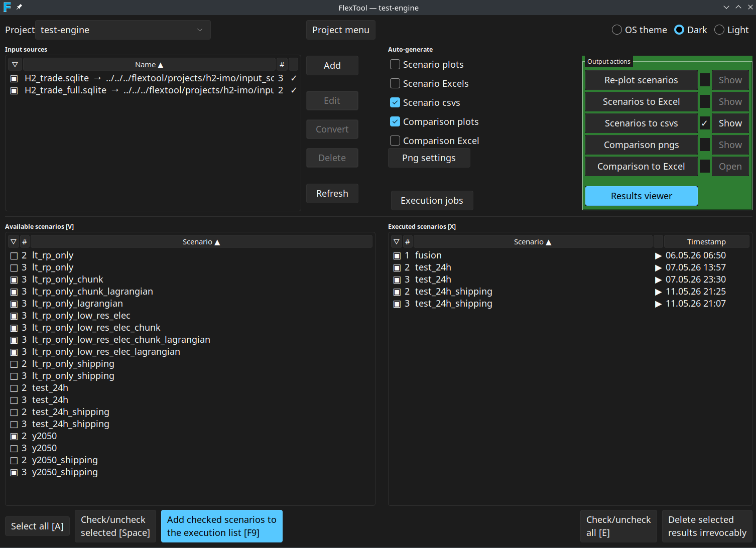Toggle checkbox next to Scenarios to csvs
The height and width of the screenshot is (548, 756).
coord(705,123)
